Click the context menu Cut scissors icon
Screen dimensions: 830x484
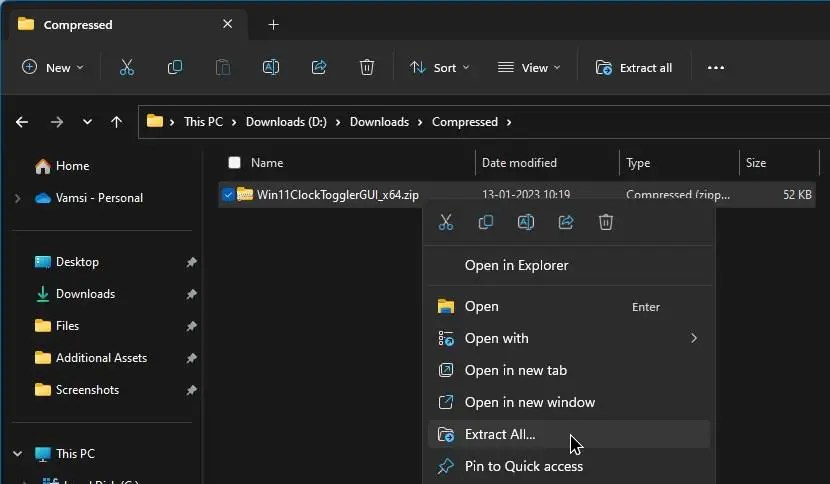click(x=446, y=222)
